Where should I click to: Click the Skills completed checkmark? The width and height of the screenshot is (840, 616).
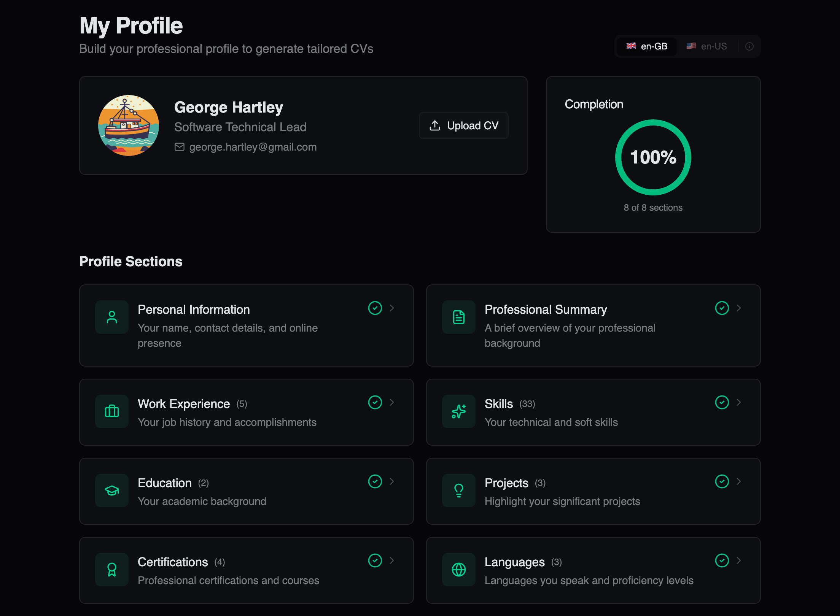[x=722, y=402]
